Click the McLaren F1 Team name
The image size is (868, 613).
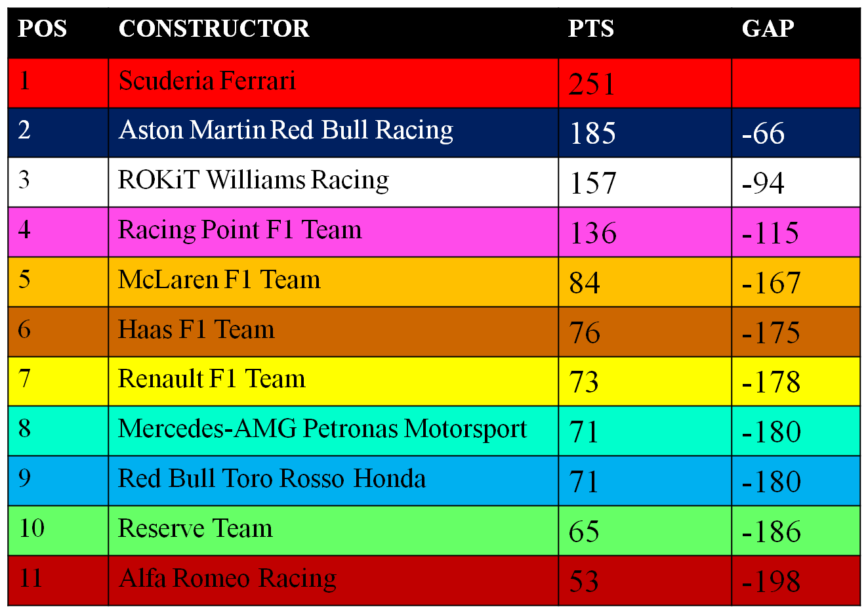[219, 280]
